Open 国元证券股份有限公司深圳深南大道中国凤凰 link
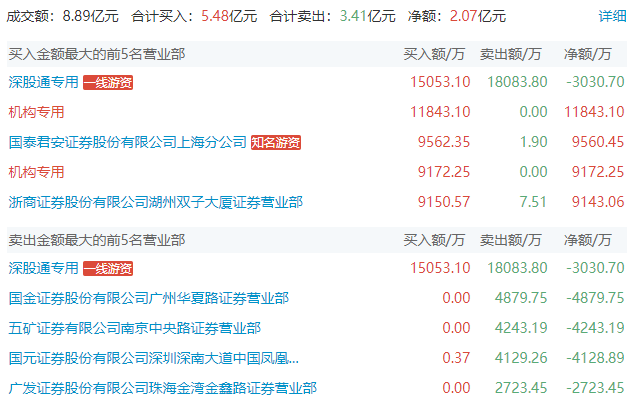 point(154,358)
